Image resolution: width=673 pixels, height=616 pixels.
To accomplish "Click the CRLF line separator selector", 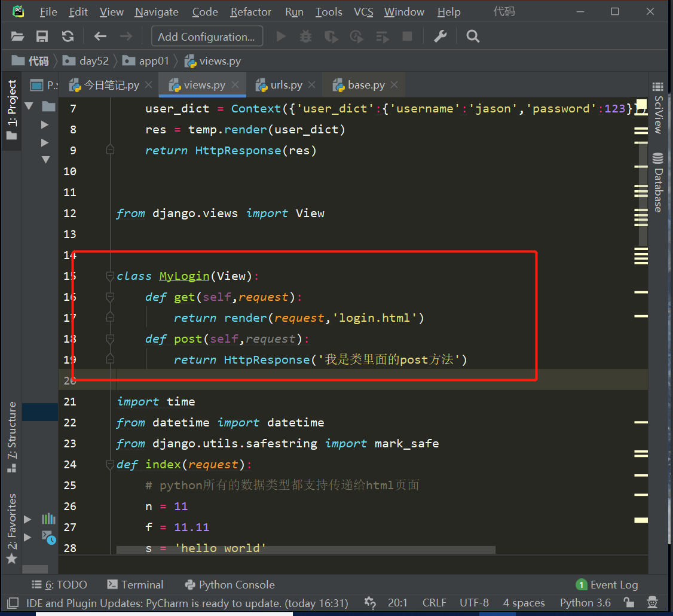I will point(434,603).
